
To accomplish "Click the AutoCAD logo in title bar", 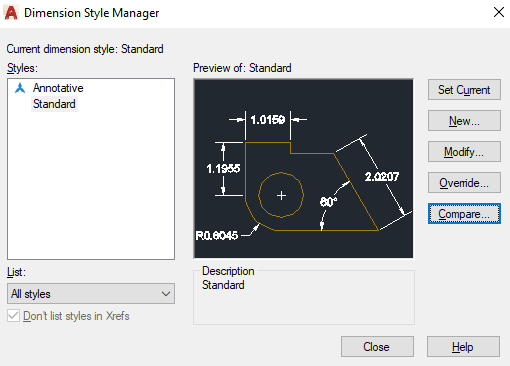I will tap(11, 13).
